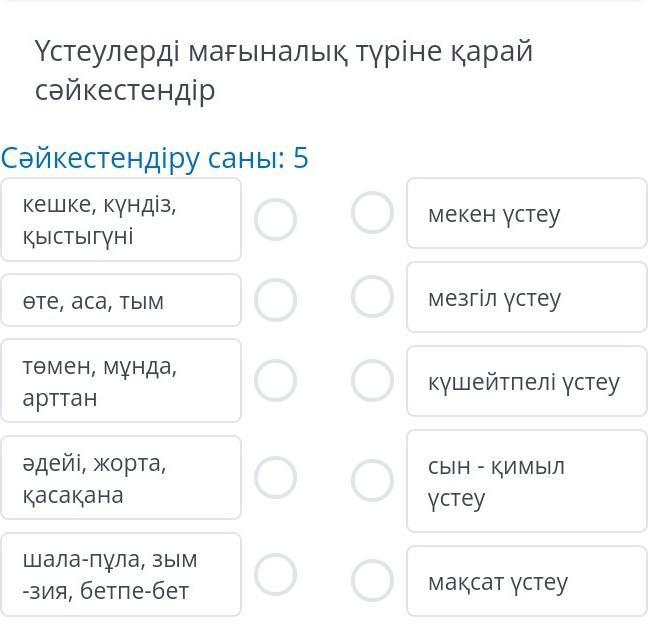Select radio circle beside 'мекен үстеу'
The height and width of the screenshot is (625, 660).
pos(373,212)
